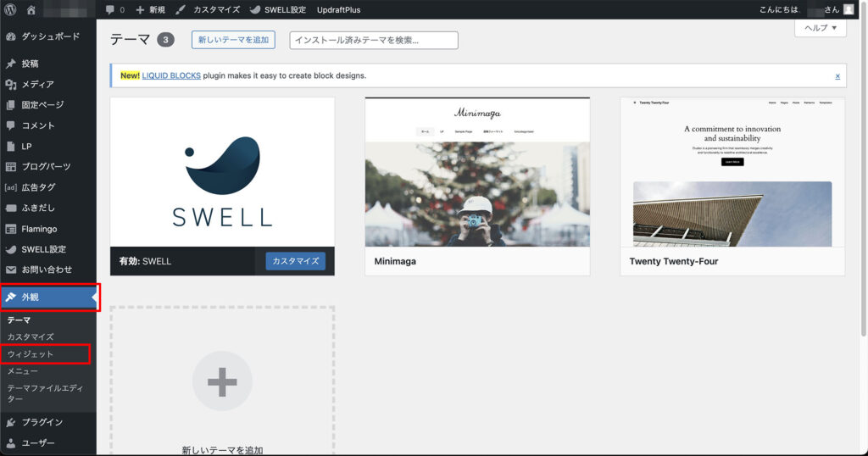The image size is (868, 456).
Task: Click the Flamingo sidebar icon
Action: pyautogui.click(x=10, y=229)
